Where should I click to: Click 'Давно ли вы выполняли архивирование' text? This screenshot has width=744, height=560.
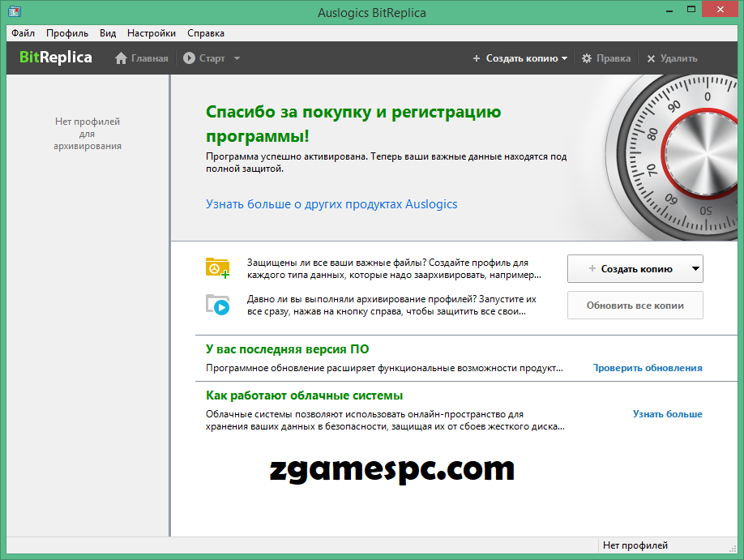click(x=391, y=306)
